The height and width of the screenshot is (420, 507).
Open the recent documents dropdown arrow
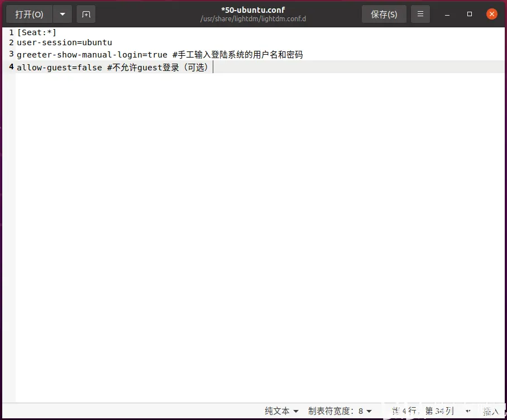[61, 13]
